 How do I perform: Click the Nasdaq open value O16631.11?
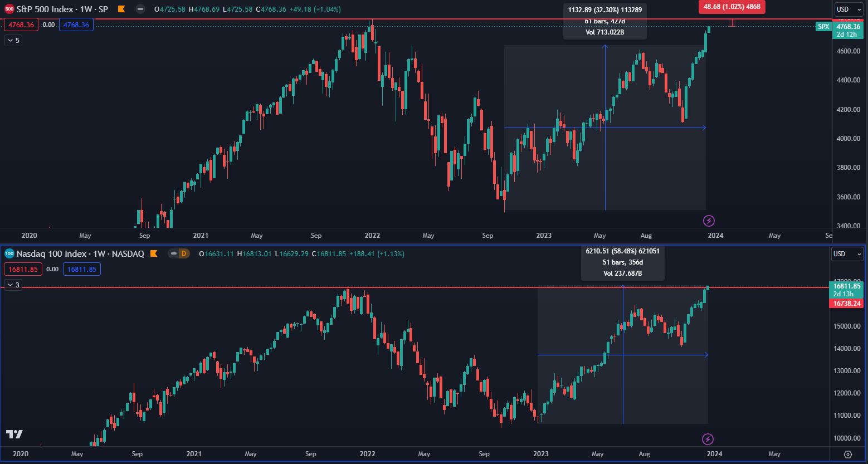click(217, 253)
